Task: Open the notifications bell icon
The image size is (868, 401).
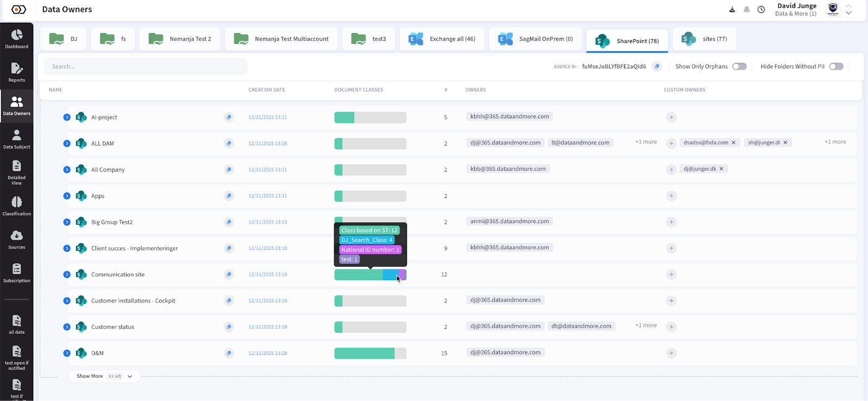Action: coord(746,10)
